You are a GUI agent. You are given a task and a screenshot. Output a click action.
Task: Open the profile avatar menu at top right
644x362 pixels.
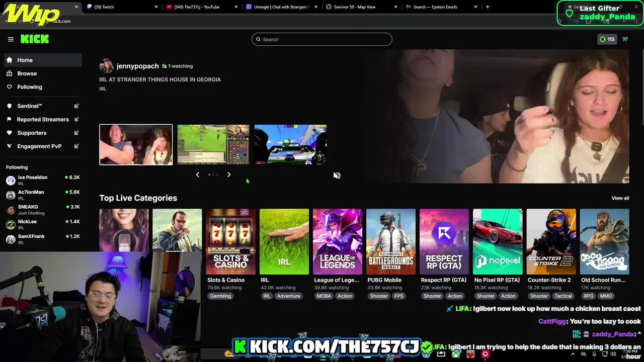[625, 39]
